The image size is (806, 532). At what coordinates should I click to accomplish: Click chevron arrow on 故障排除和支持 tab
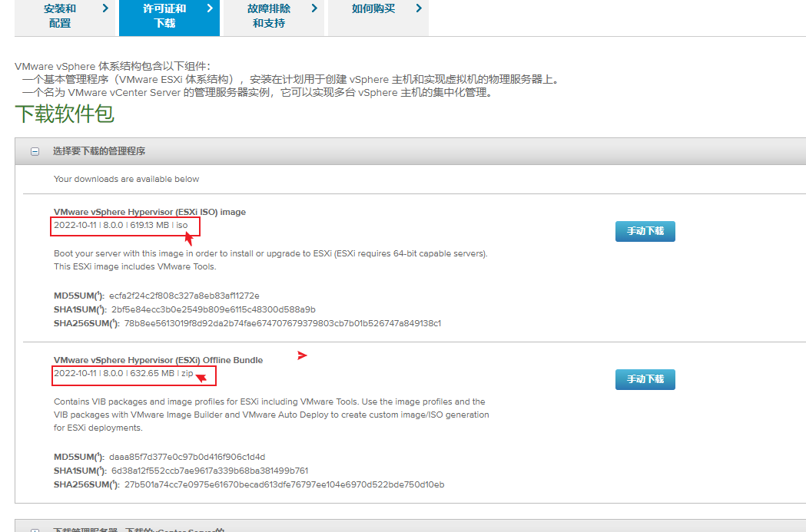coord(314,8)
